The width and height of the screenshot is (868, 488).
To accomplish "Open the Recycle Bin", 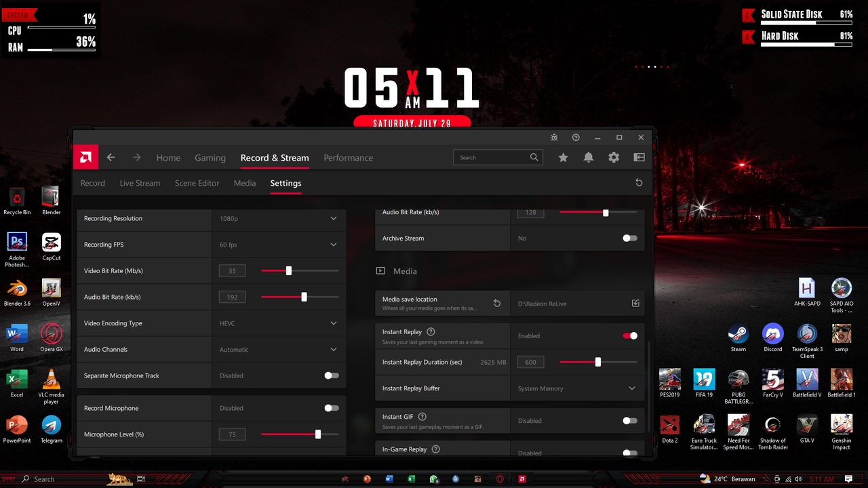I will click(17, 201).
